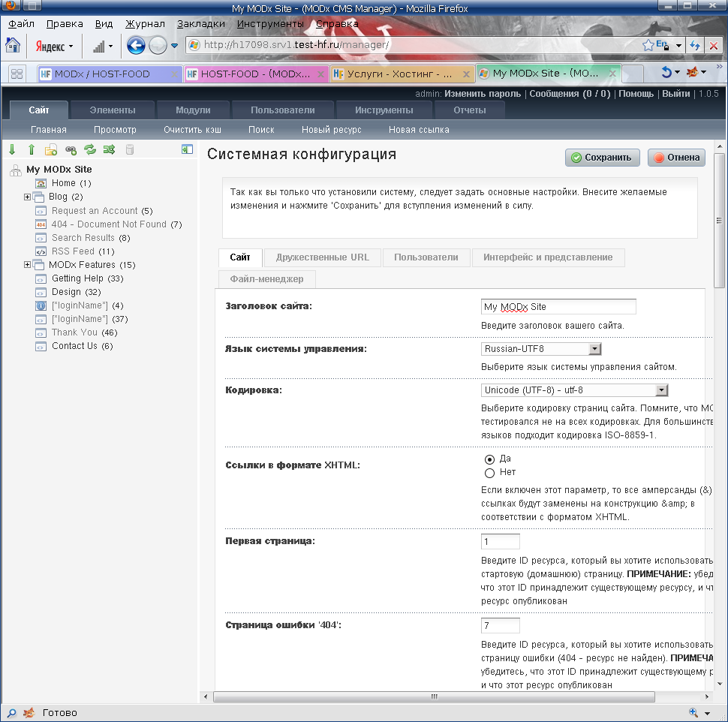Select Да for XHTML links
Image resolution: width=728 pixels, height=722 pixels.
[x=489, y=459]
